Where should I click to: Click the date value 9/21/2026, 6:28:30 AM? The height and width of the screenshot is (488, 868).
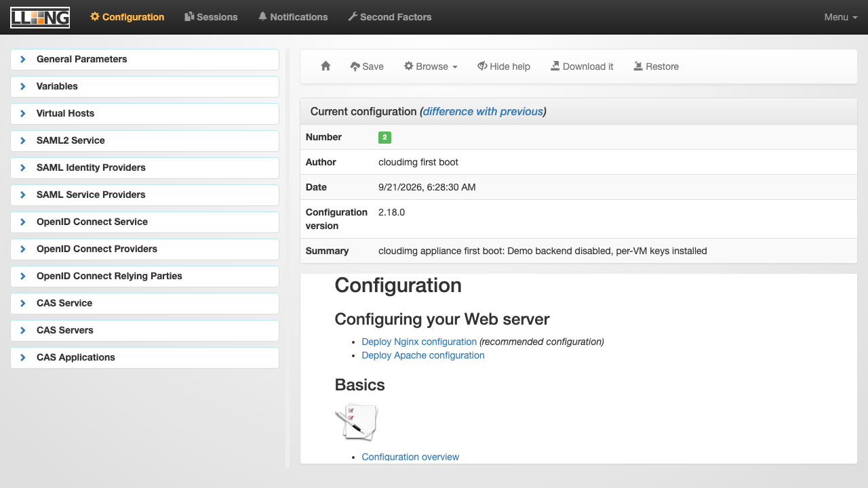click(427, 187)
